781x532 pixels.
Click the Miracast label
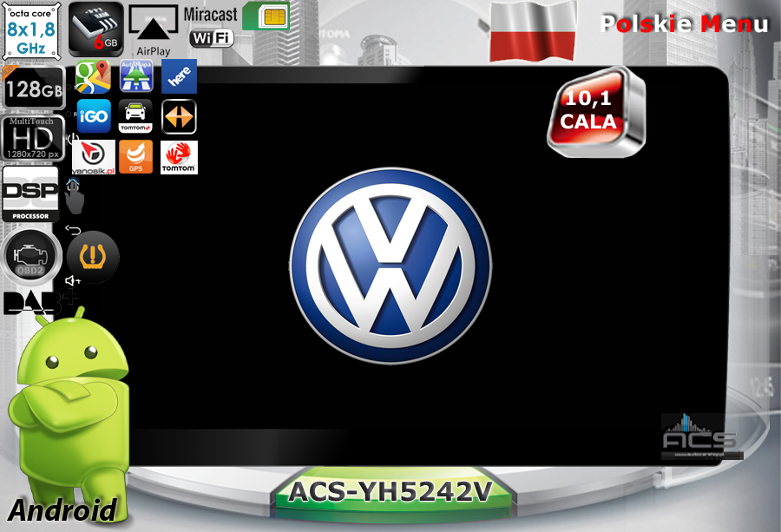pos(210,15)
